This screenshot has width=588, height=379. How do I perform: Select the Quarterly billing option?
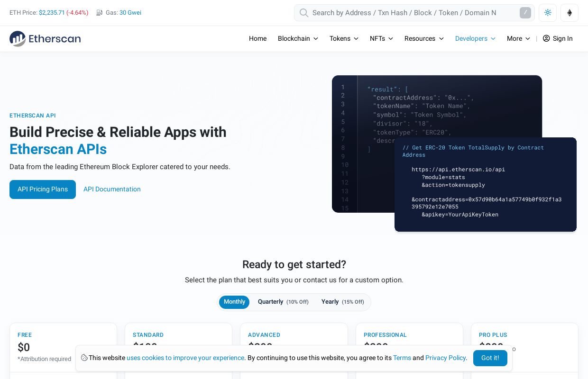(x=283, y=302)
